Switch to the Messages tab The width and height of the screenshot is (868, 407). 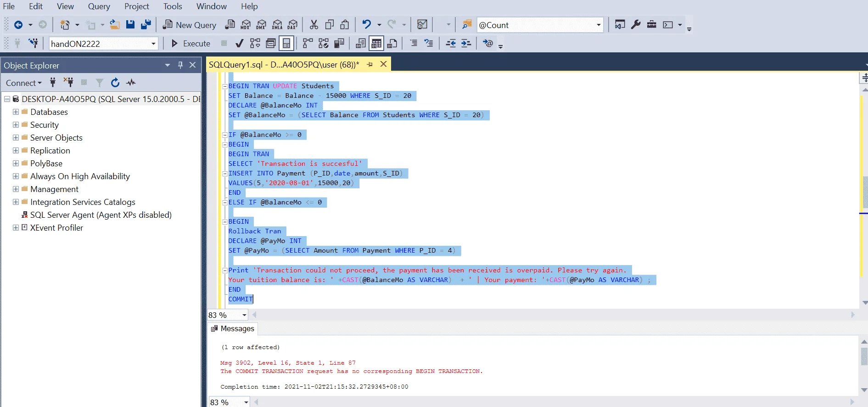click(233, 328)
